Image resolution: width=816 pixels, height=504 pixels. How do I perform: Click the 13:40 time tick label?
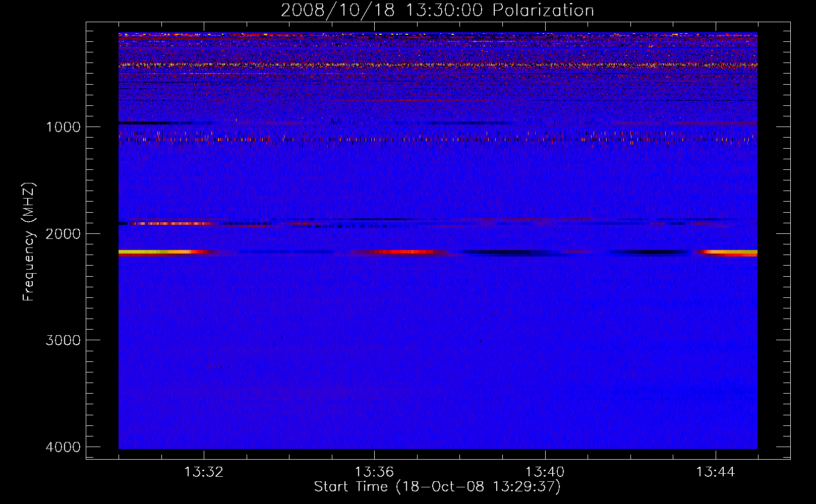click(x=545, y=472)
